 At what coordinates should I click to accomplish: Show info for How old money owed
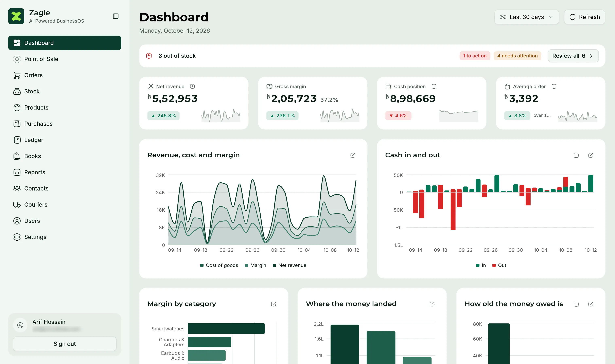tap(576, 304)
